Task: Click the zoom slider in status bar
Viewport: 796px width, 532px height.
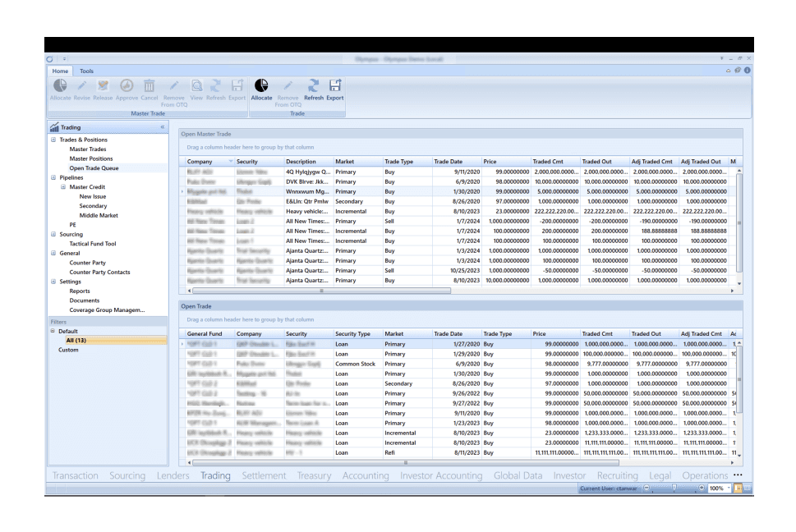Action: (x=674, y=488)
